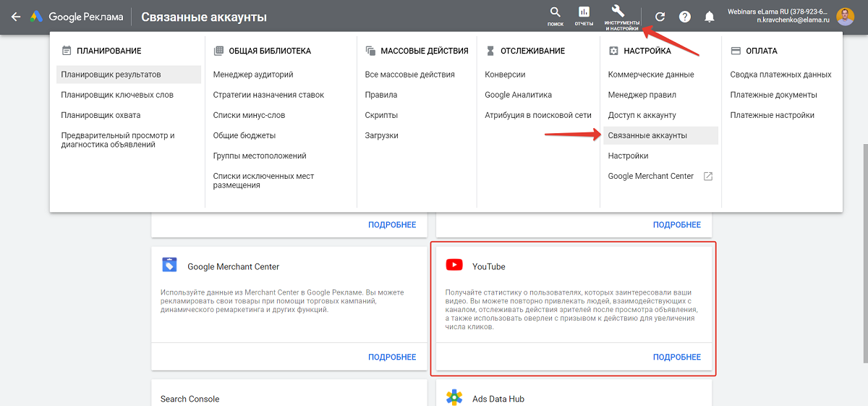
Task: Select Платежные настройки
Action: (772, 115)
